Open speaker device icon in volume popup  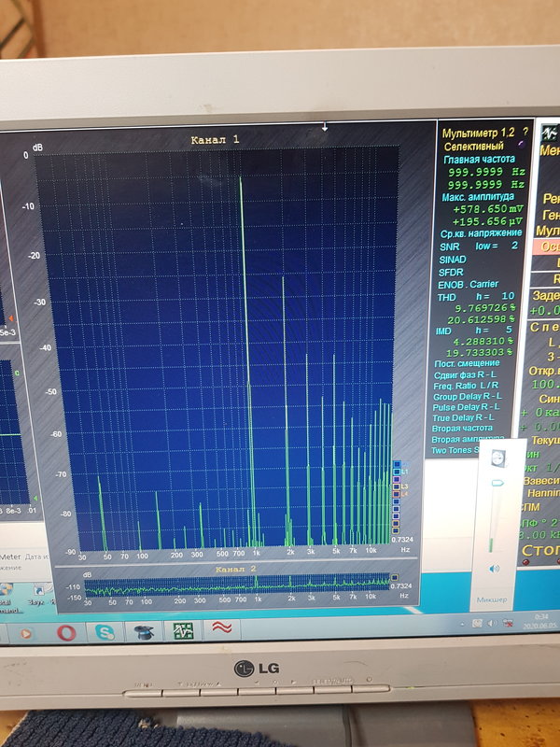point(498,458)
